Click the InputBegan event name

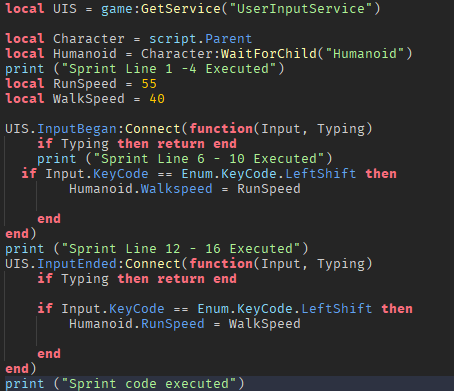pos(76,129)
